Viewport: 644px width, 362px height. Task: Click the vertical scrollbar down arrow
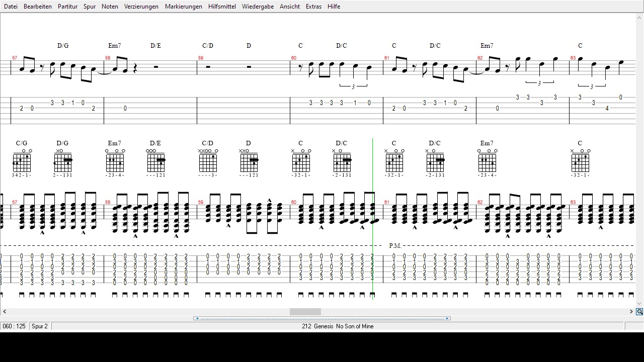tap(639, 303)
